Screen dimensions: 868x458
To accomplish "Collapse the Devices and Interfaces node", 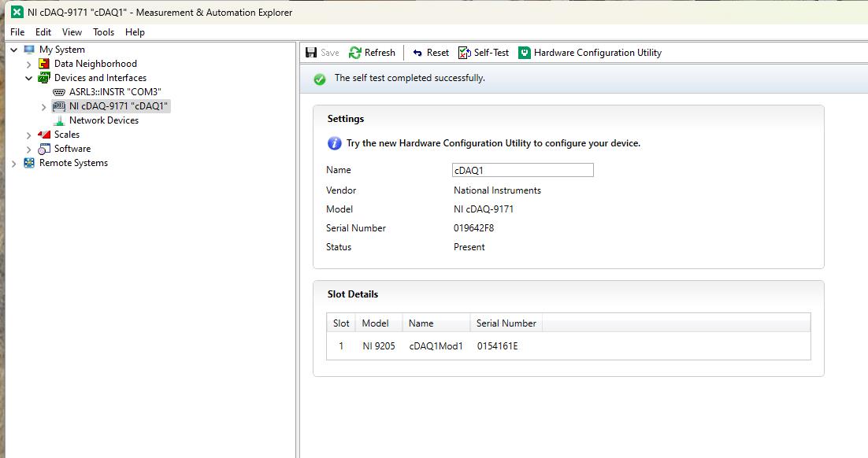I will (29, 78).
